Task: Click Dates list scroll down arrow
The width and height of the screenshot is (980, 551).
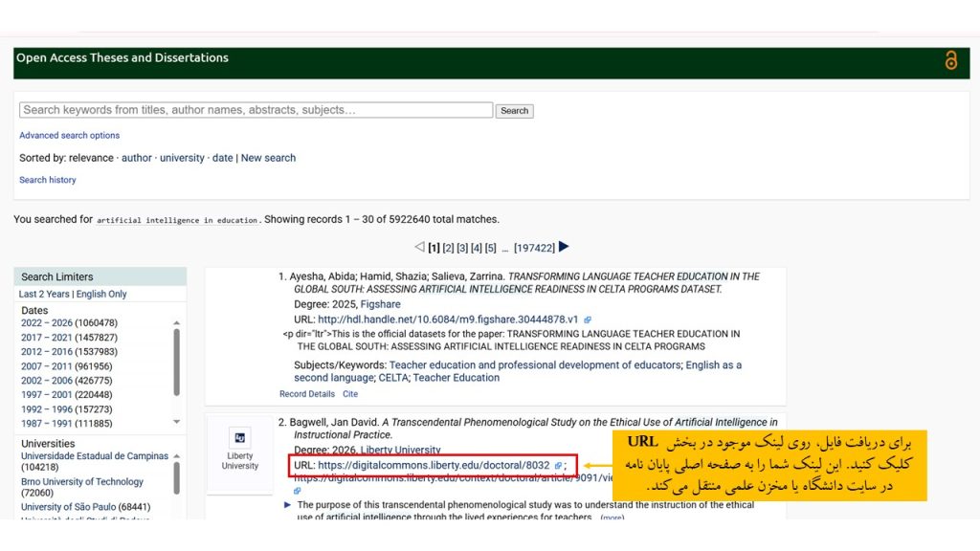Action: coord(177,422)
